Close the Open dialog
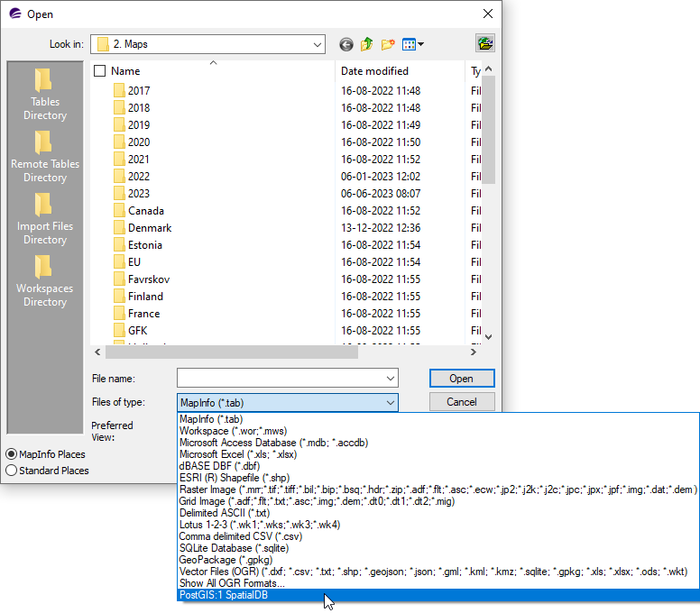 pos(488,14)
